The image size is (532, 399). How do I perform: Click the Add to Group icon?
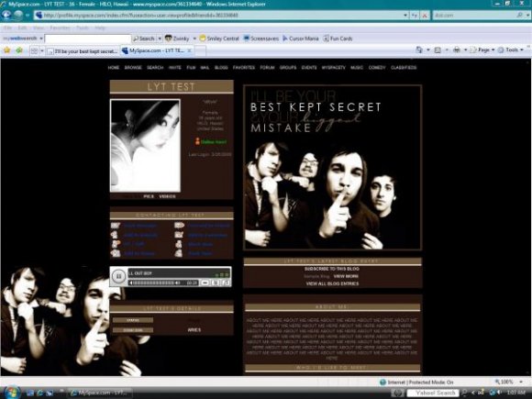tap(116, 253)
